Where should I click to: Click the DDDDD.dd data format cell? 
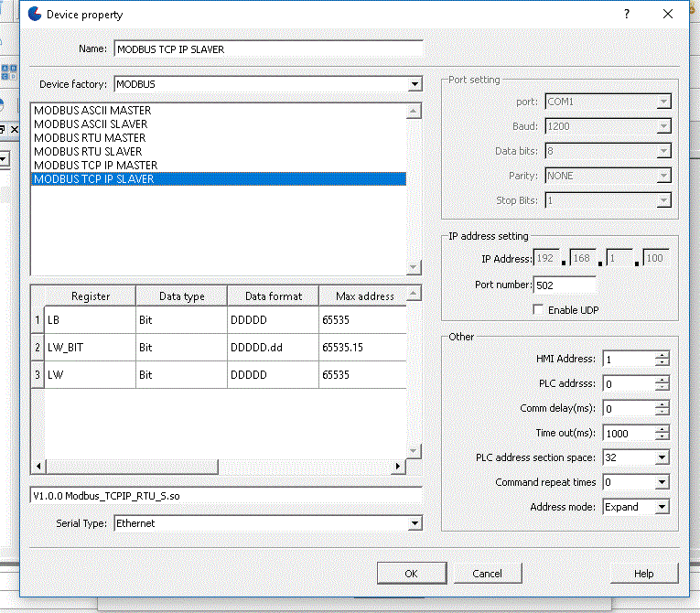point(274,348)
